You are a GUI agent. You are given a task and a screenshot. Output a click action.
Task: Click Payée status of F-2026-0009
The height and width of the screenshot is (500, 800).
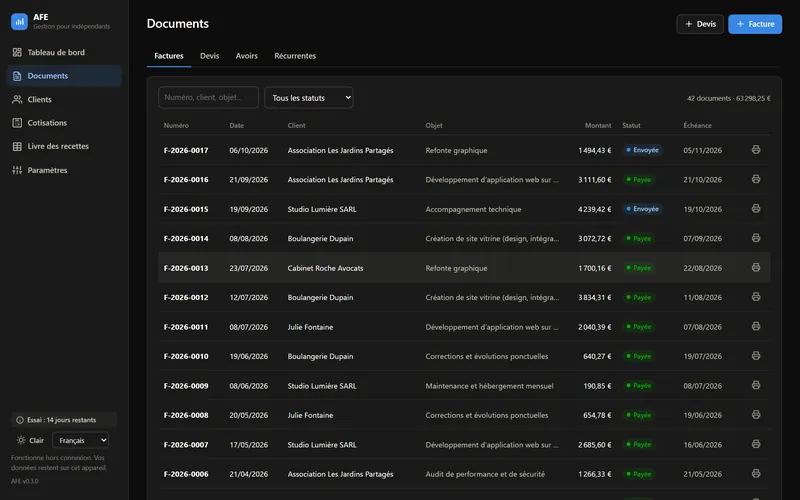click(639, 386)
